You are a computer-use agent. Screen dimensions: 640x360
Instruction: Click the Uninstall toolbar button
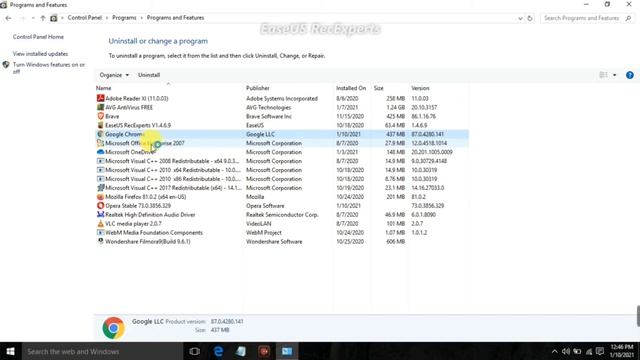(149, 75)
